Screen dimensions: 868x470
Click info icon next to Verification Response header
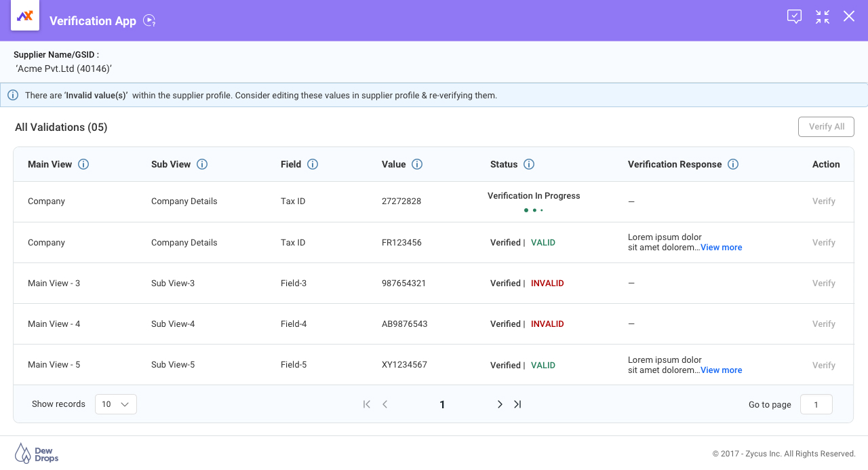click(x=733, y=164)
